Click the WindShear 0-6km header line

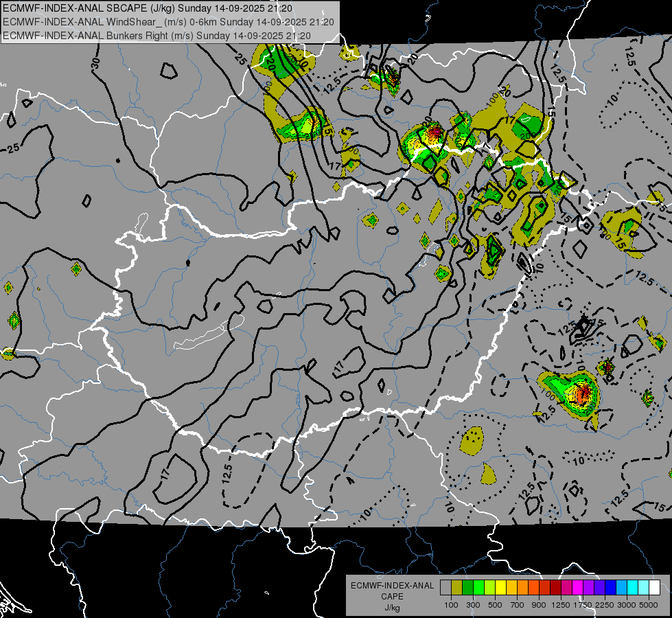(x=168, y=22)
